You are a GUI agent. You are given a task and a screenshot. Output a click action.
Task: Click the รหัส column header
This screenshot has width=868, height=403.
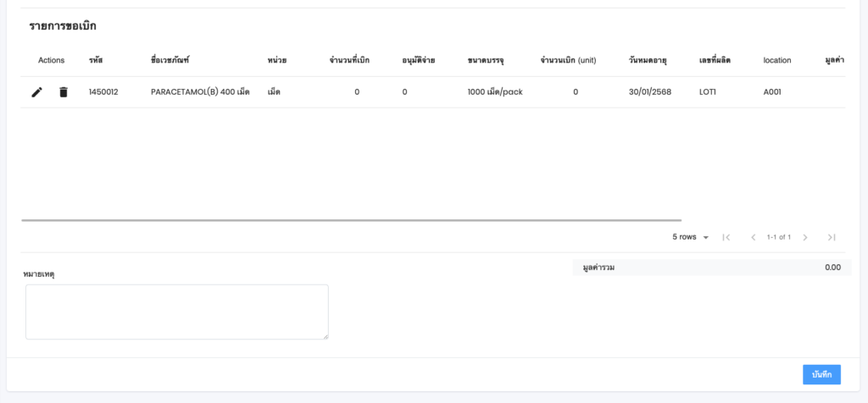[x=96, y=60]
